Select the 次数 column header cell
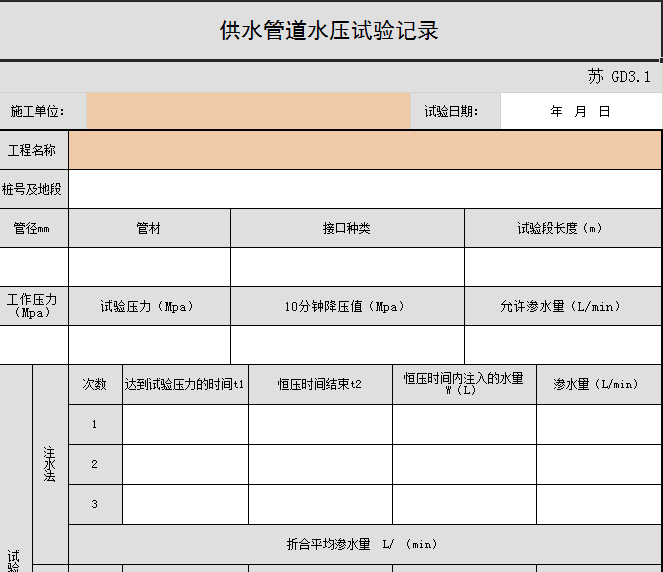The width and height of the screenshot is (663, 572). [95, 384]
